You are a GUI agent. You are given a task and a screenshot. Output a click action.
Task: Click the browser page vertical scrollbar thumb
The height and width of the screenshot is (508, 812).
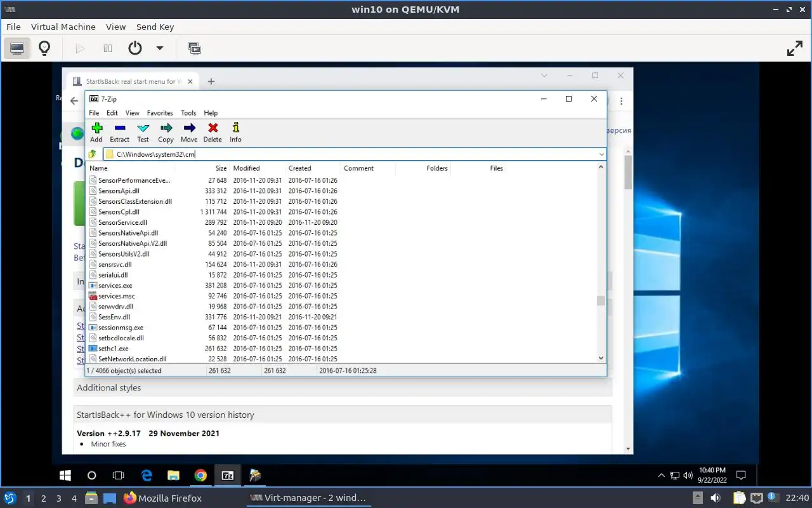[628, 172]
